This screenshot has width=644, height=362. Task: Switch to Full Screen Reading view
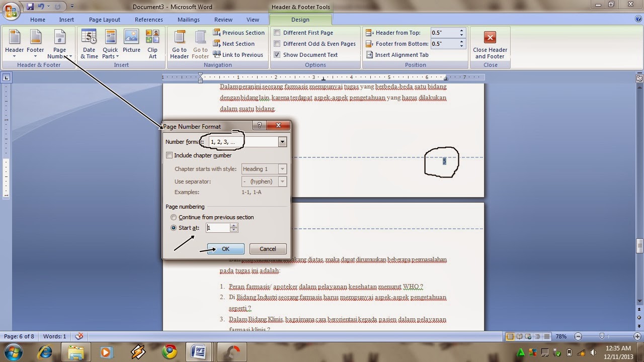pyautogui.click(x=520, y=336)
